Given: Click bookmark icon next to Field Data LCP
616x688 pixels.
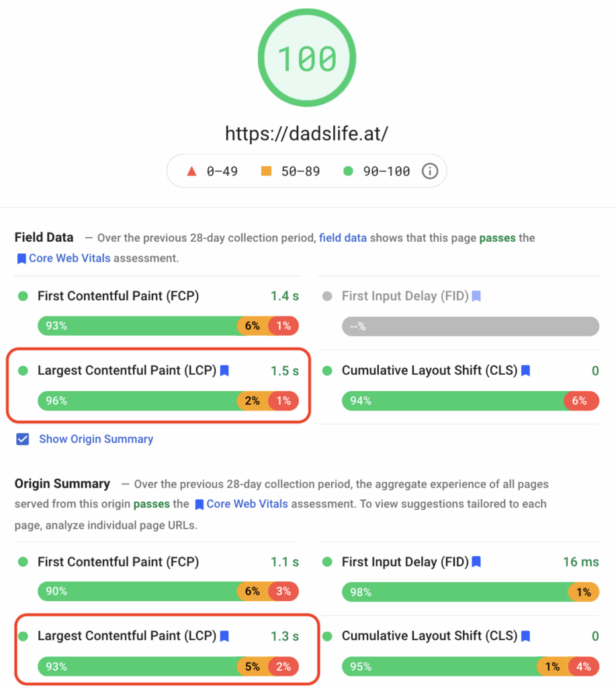Looking at the screenshot, I should (224, 370).
